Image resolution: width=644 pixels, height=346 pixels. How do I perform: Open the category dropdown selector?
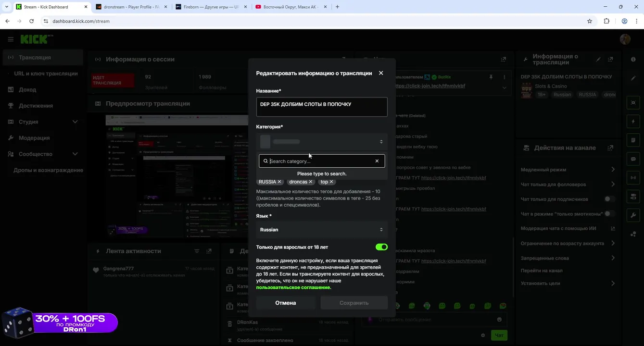click(x=322, y=142)
